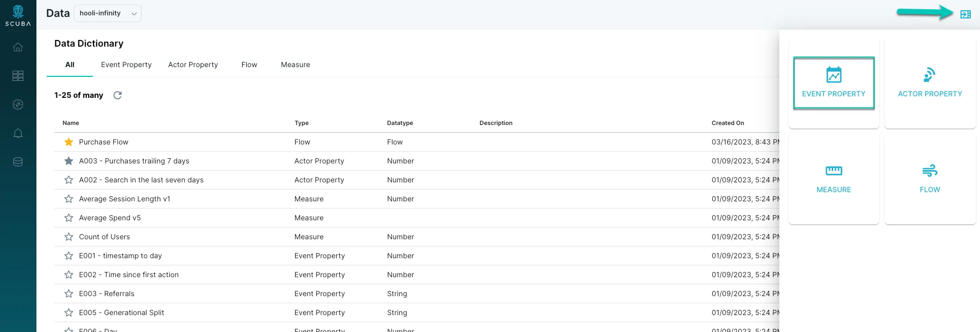Image resolution: width=980 pixels, height=332 pixels.
Task: Open the dashboards grid icon in sidebar
Action: pyautogui.click(x=18, y=76)
